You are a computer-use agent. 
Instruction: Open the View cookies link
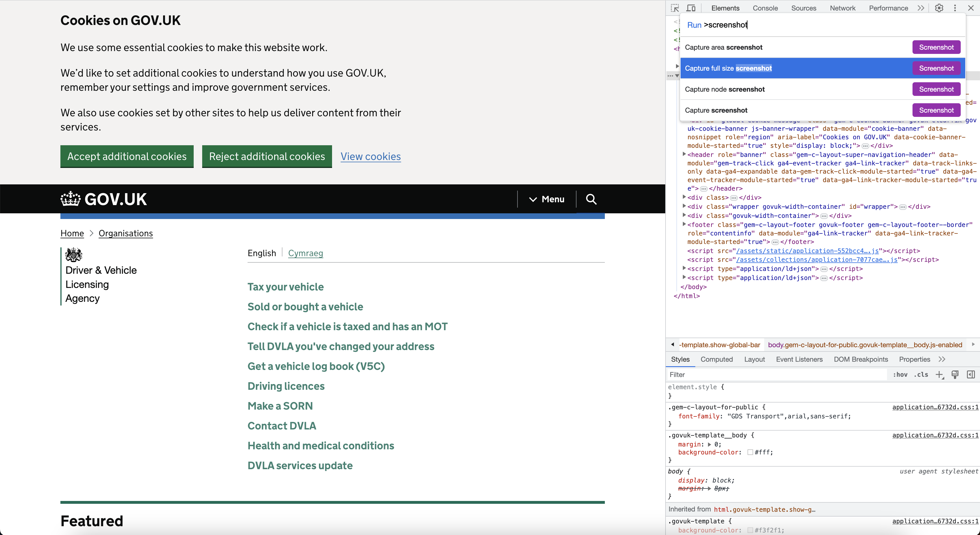pos(371,156)
